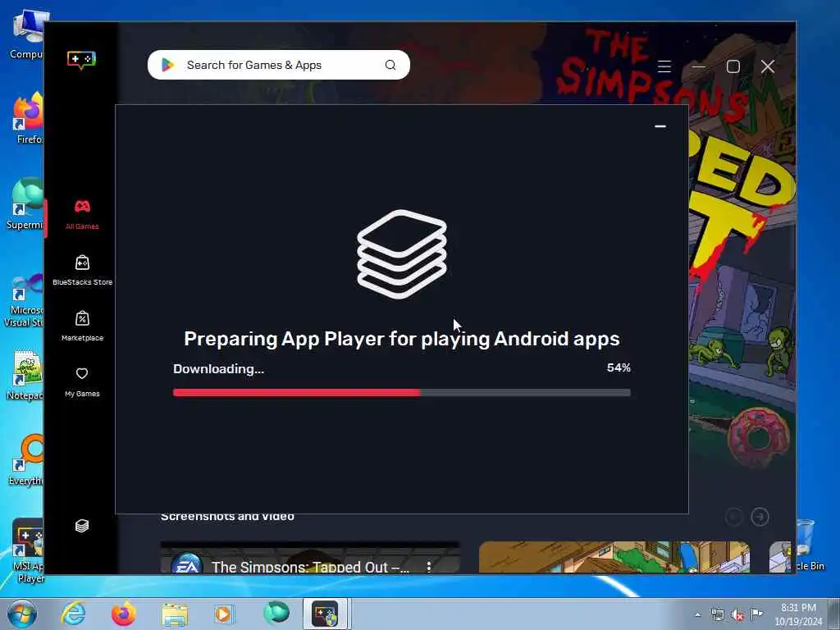Screen dimensions: 840x630
Task: Click the BlueStacks logo icon in sidebar
Action: click(x=81, y=59)
